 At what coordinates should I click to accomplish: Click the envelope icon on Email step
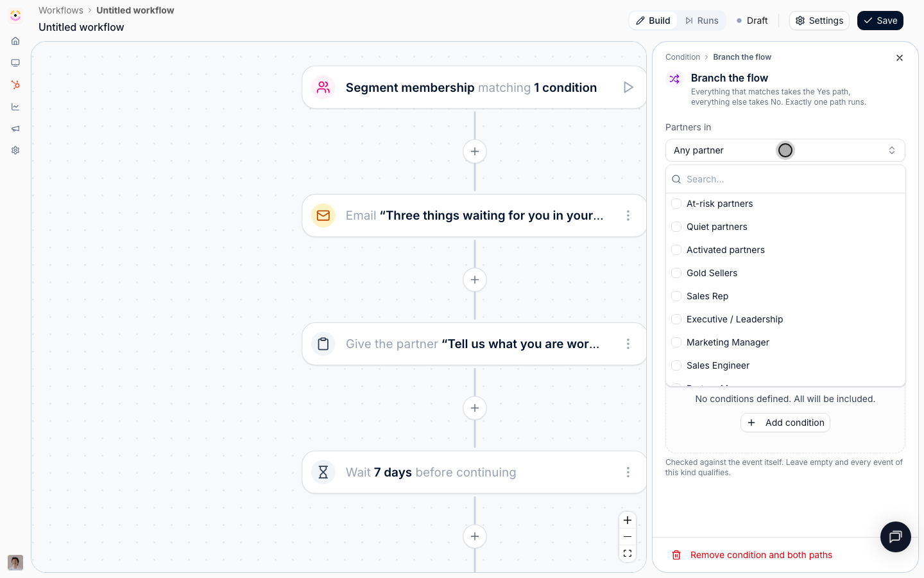pos(323,216)
